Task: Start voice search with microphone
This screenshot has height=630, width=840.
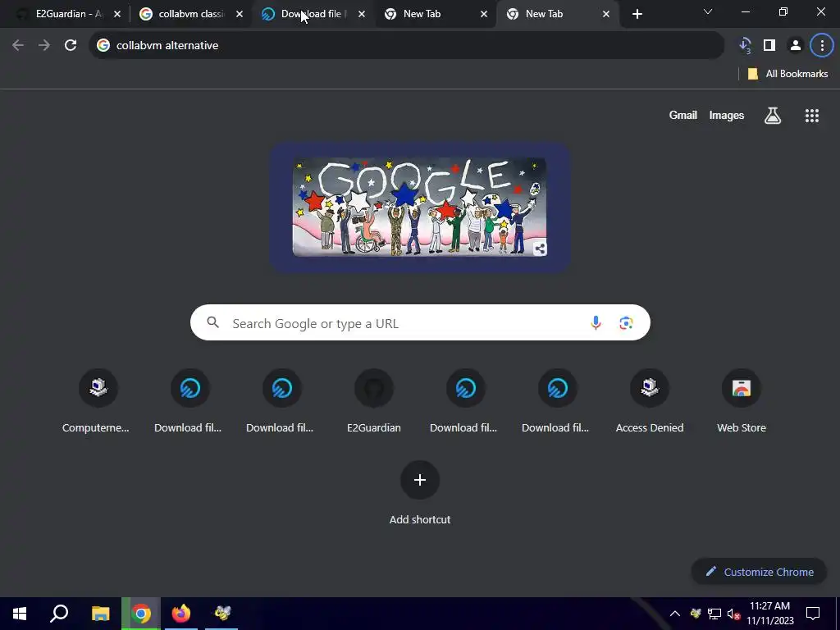Action: tap(596, 323)
